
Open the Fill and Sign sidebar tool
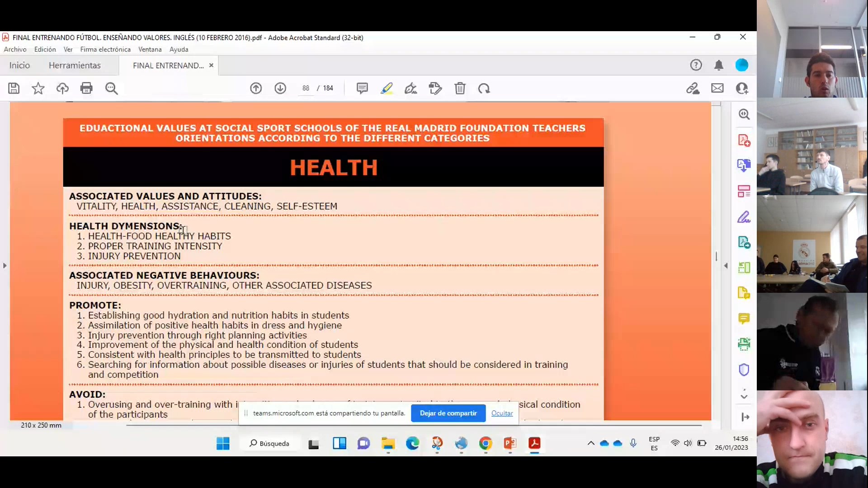tap(744, 217)
